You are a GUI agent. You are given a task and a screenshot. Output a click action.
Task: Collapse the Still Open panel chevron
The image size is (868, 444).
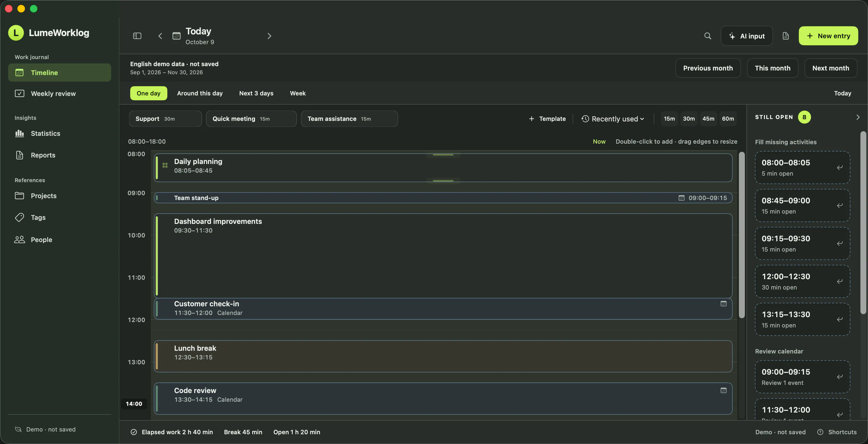858,117
